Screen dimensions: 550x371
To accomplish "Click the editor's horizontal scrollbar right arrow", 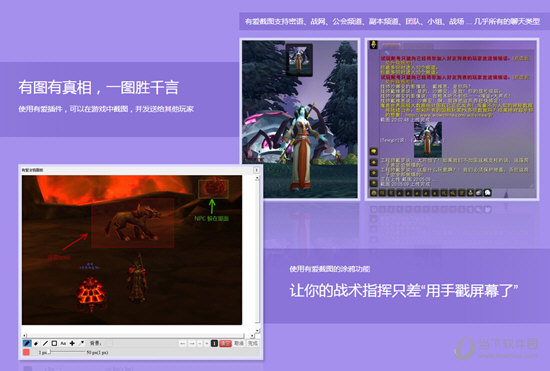I will pos(252,336).
